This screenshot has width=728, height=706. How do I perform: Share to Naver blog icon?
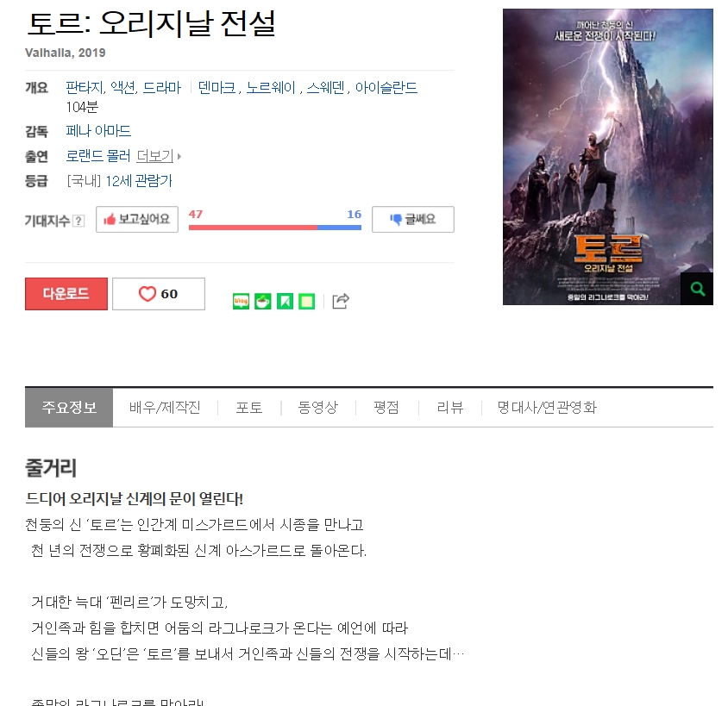pyautogui.click(x=241, y=302)
